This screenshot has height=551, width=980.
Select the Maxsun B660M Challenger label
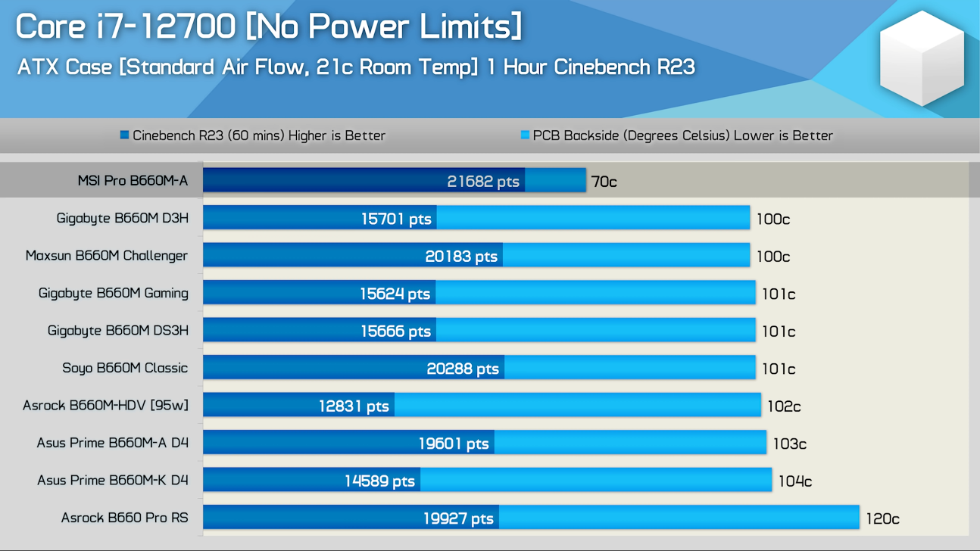[x=107, y=256]
